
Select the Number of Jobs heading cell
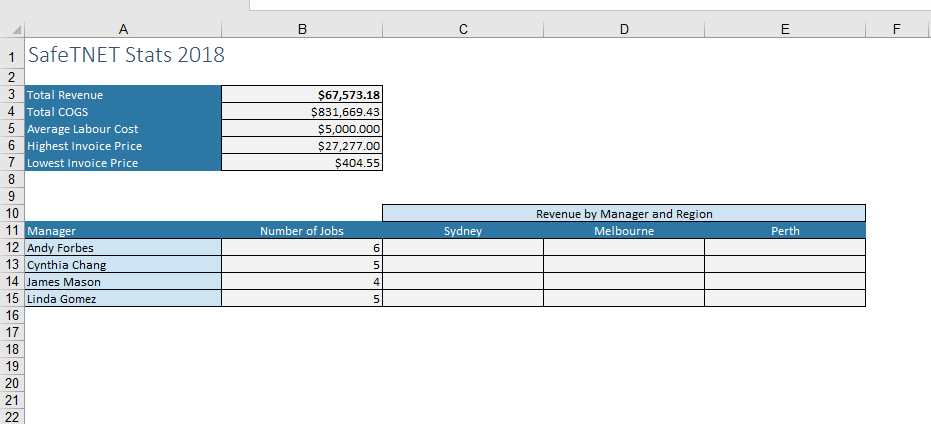pyautogui.click(x=302, y=230)
